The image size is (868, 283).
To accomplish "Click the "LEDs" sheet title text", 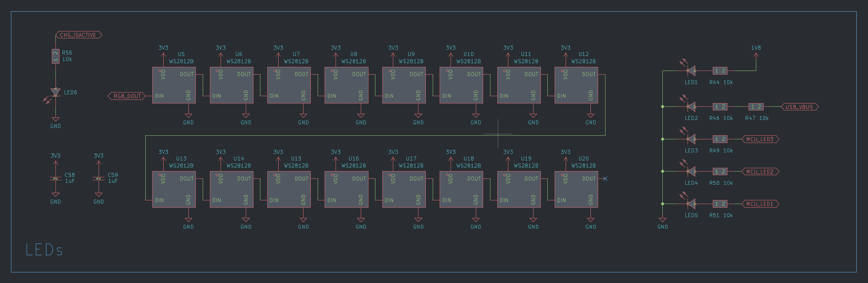I will (44, 250).
